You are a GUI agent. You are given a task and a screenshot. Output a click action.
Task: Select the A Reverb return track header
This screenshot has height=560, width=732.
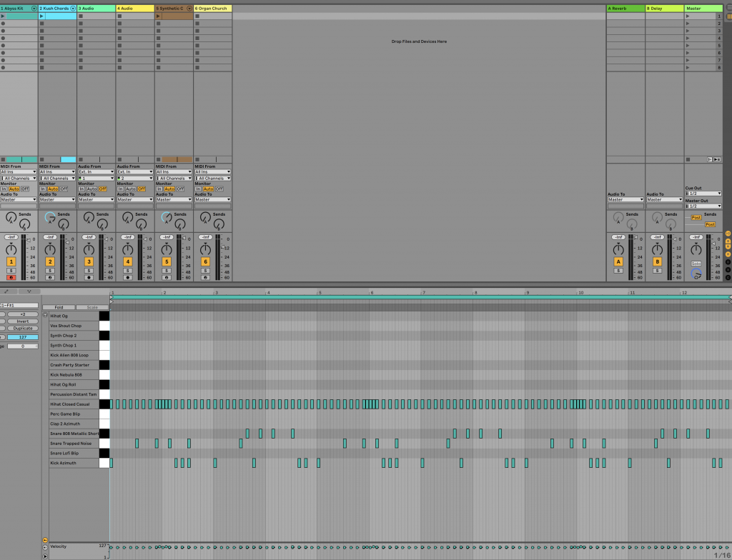coord(625,8)
